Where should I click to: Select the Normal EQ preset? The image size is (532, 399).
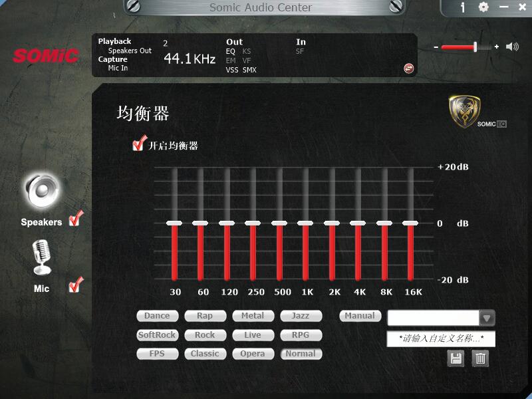pyautogui.click(x=301, y=354)
